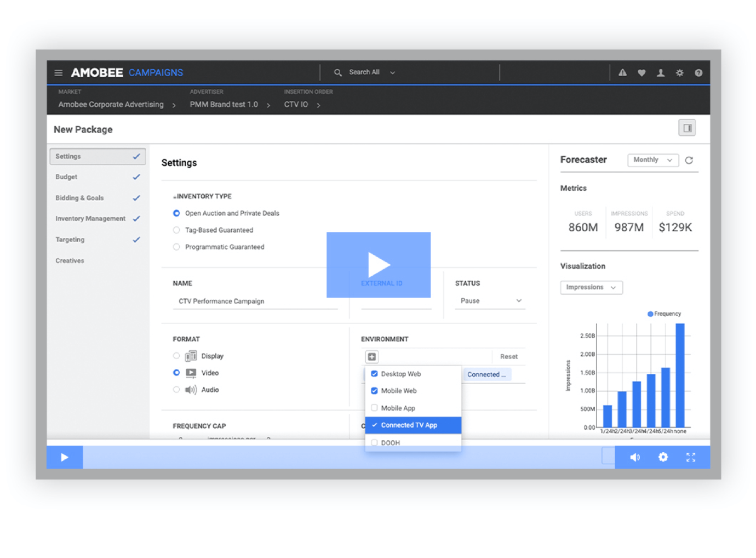The height and width of the screenshot is (558, 756).
Task: Enter fullscreen video mode
Action: [691, 457]
